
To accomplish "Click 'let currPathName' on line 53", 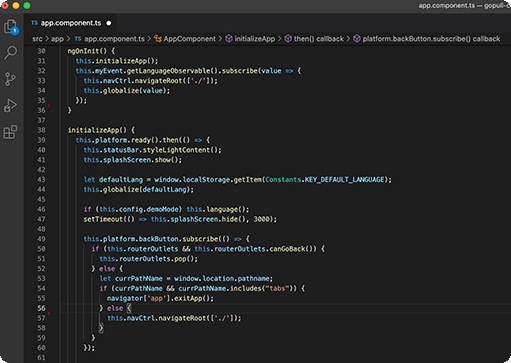I will [131, 279].
